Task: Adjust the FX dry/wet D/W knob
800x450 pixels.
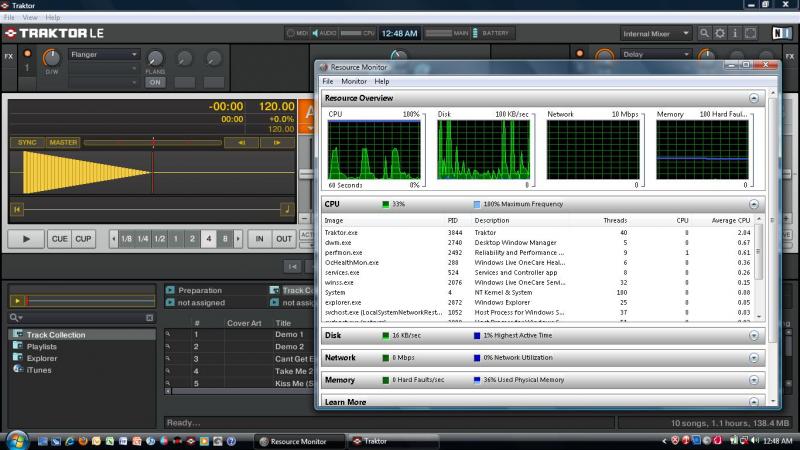Action: click(51, 58)
